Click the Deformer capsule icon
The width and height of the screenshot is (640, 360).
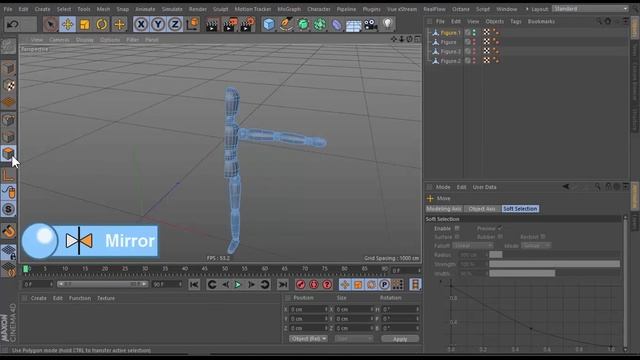336,24
